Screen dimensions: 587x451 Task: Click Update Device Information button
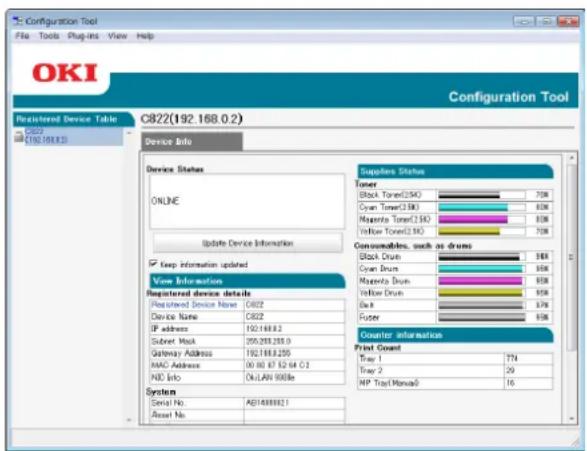(247, 243)
